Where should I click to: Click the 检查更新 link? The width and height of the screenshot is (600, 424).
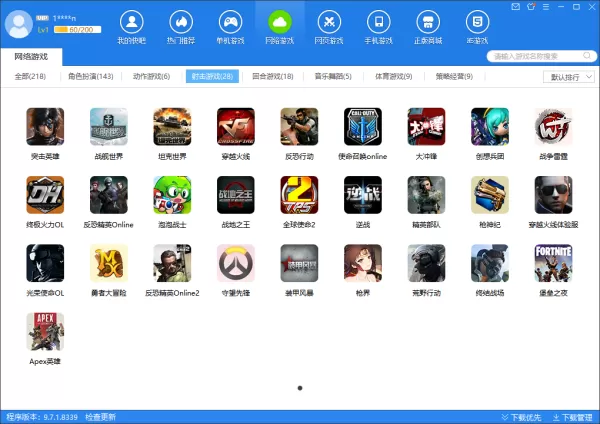100,417
